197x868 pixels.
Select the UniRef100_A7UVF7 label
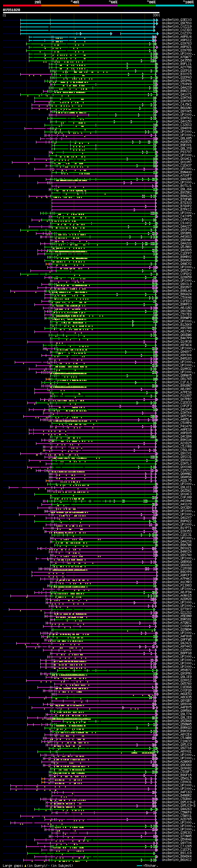pos(177,176)
